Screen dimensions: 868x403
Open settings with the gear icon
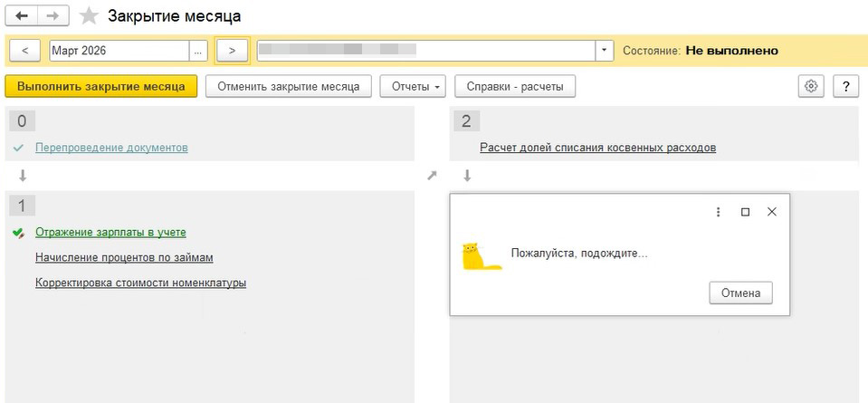coord(811,86)
